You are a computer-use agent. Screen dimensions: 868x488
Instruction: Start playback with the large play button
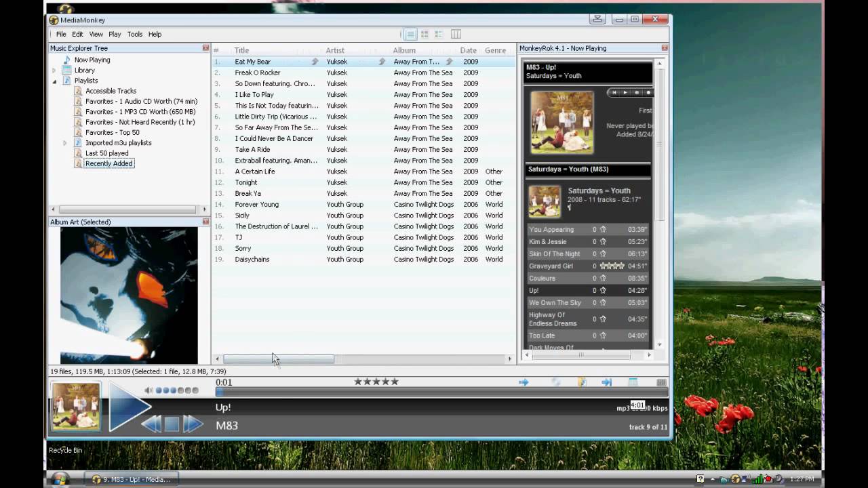click(127, 407)
